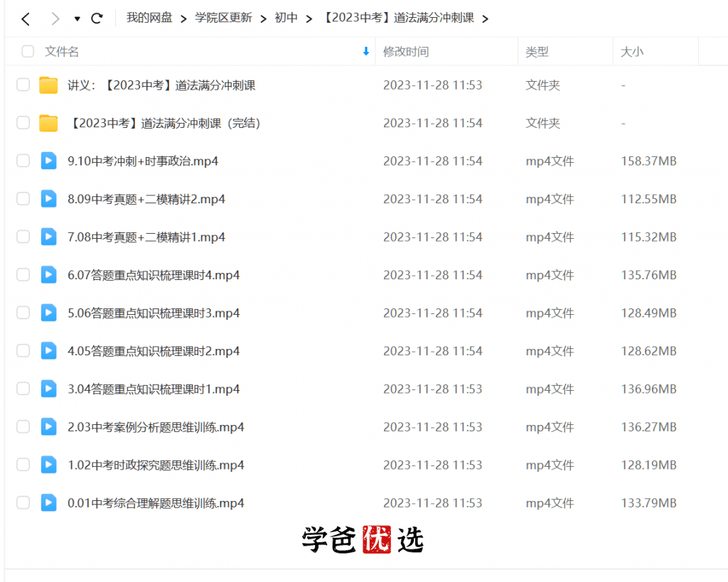The image size is (728, 582).
Task: Open file name 6.07答题重点知识梳理课时4.mp4
Action: coord(154,276)
